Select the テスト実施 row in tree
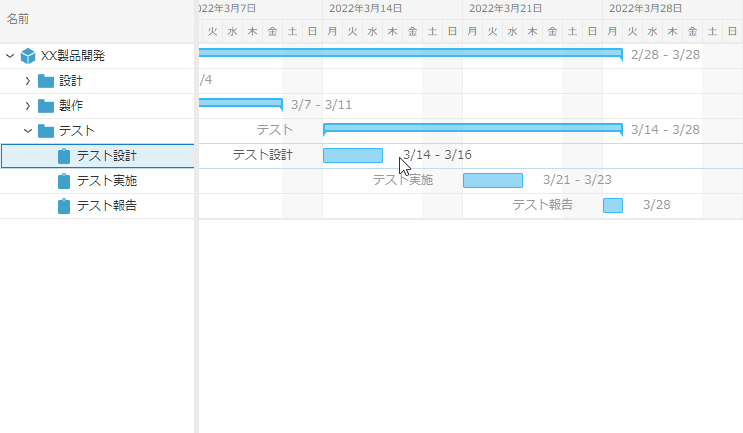Screen dimensions: 743x433 pyautogui.click(x=106, y=181)
